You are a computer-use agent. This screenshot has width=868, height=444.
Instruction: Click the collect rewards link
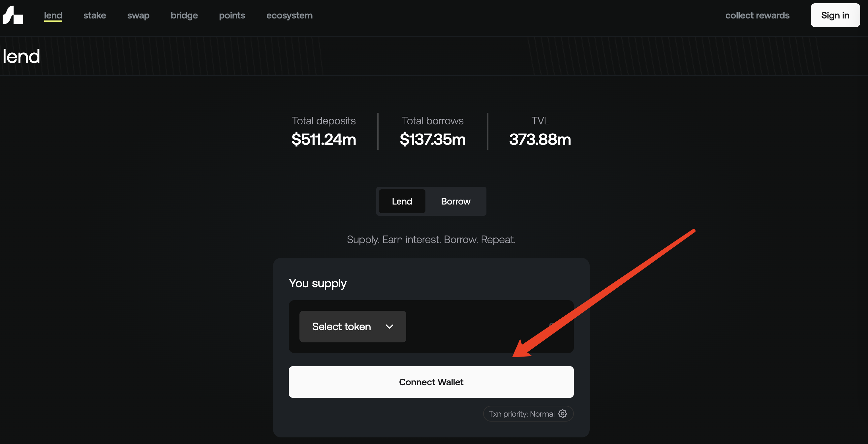click(x=757, y=16)
